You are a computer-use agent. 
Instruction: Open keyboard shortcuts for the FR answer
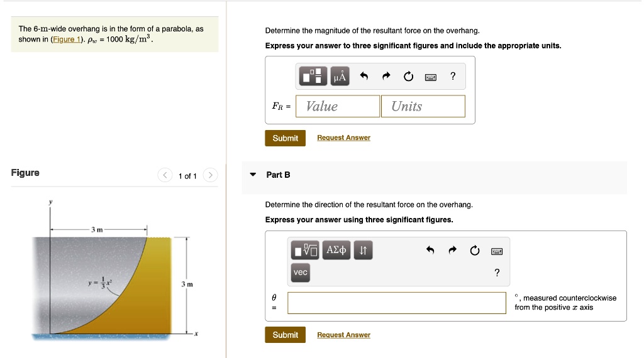point(431,77)
